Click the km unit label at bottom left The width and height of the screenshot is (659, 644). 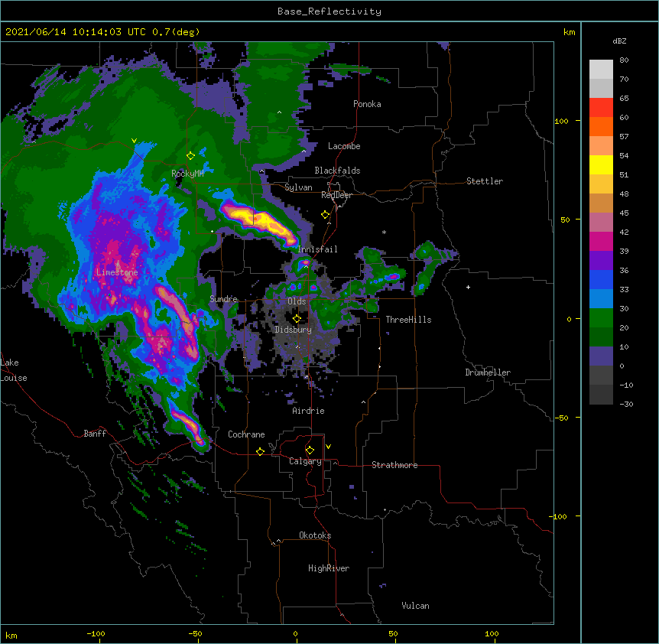(x=11, y=635)
